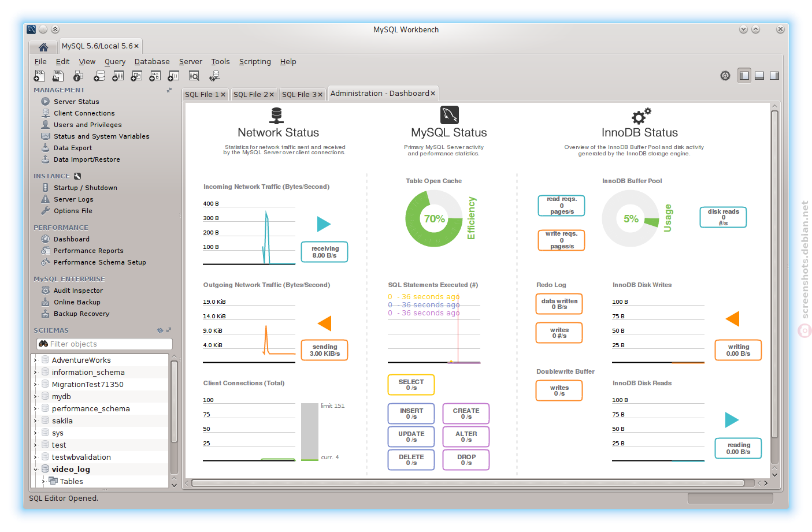
Task: Open Users and Privileges
Action: coord(87,125)
